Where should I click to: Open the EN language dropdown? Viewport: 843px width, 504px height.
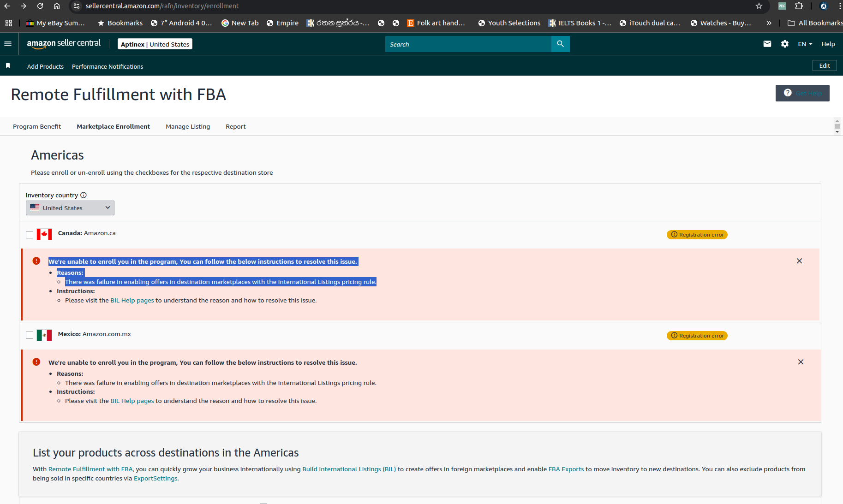point(805,44)
